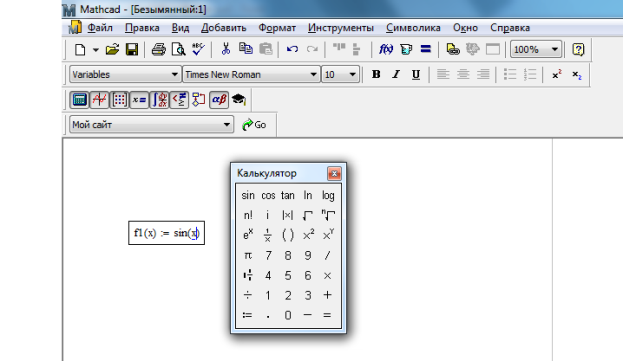Open the Programming palette icon
623x362 pixels.
click(199, 100)
